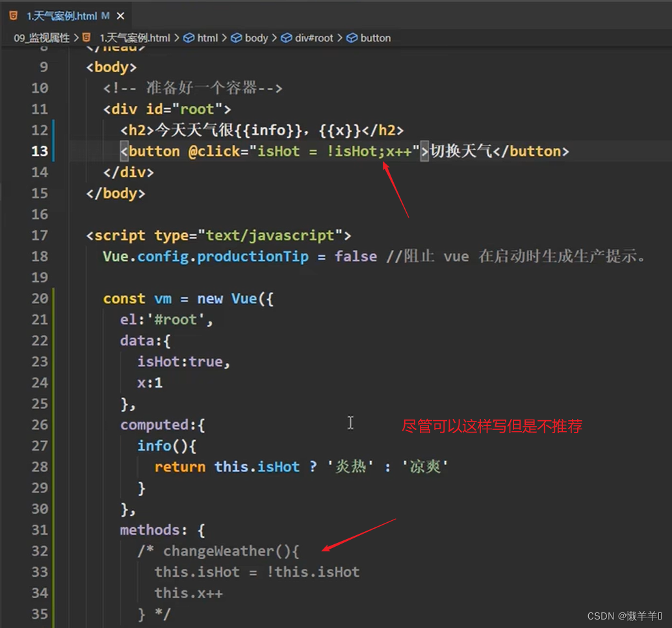Click the cube icon before button breadcrumb
The image size is (672, 628).
point(352,38)
